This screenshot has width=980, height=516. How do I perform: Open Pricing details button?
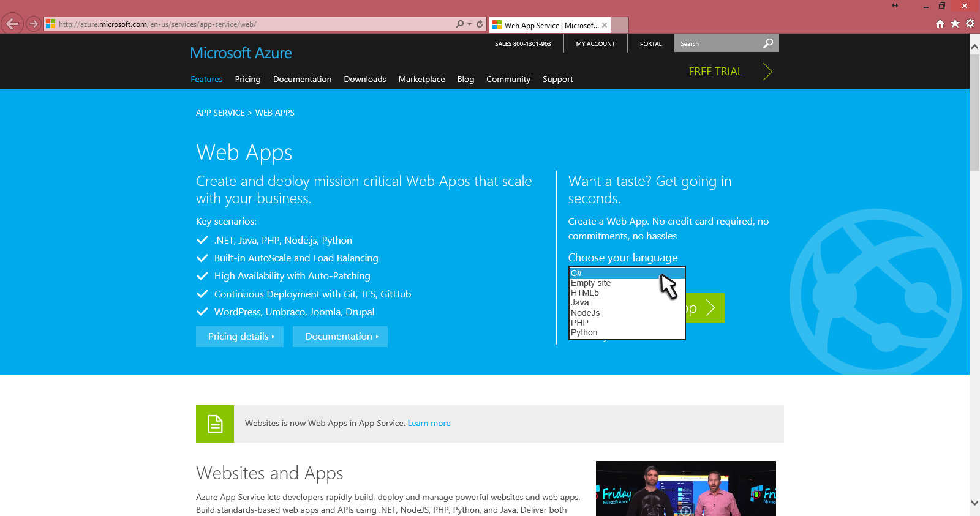coord(239,337)
